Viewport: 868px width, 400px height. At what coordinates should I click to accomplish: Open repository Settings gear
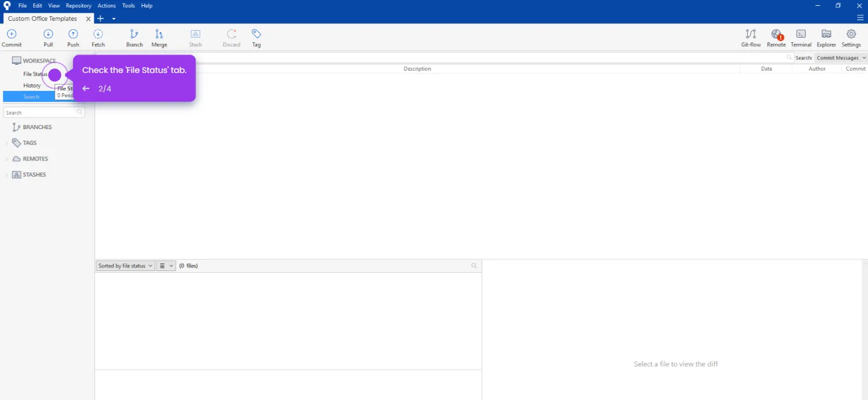851,38
